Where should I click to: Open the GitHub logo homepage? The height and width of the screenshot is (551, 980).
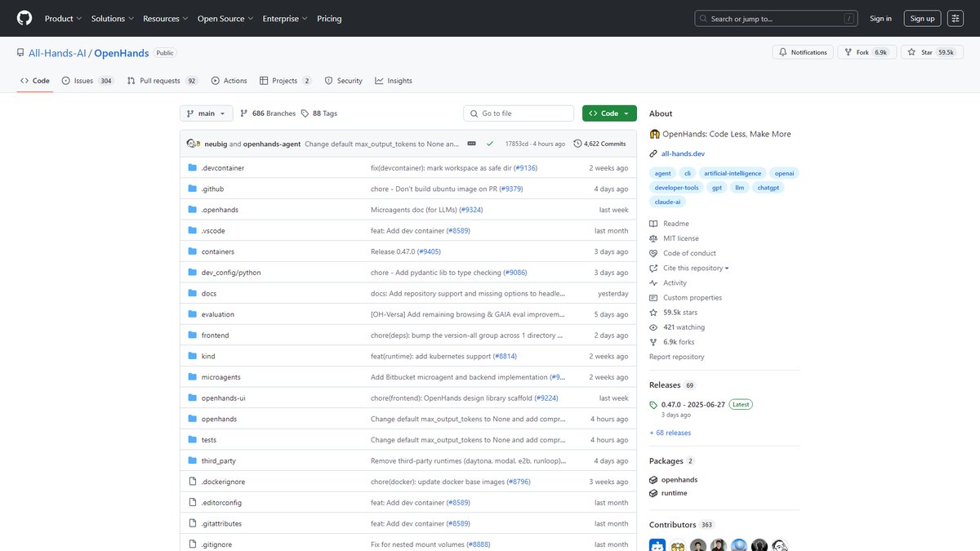pyautogui.click(x=24, y=18)
